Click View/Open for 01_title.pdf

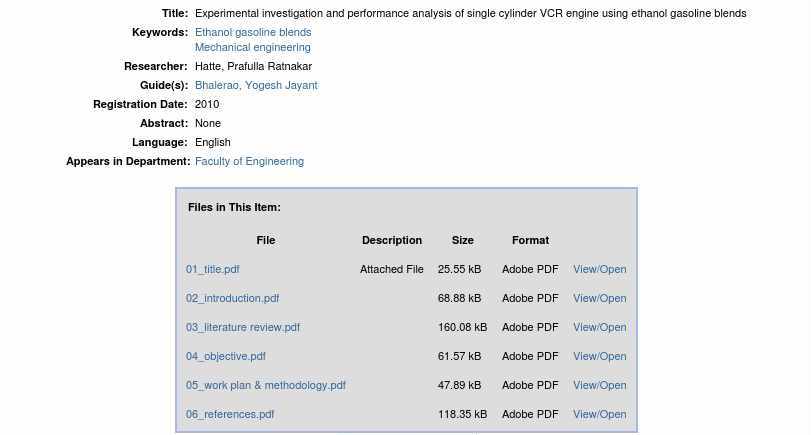click(599, 269)
